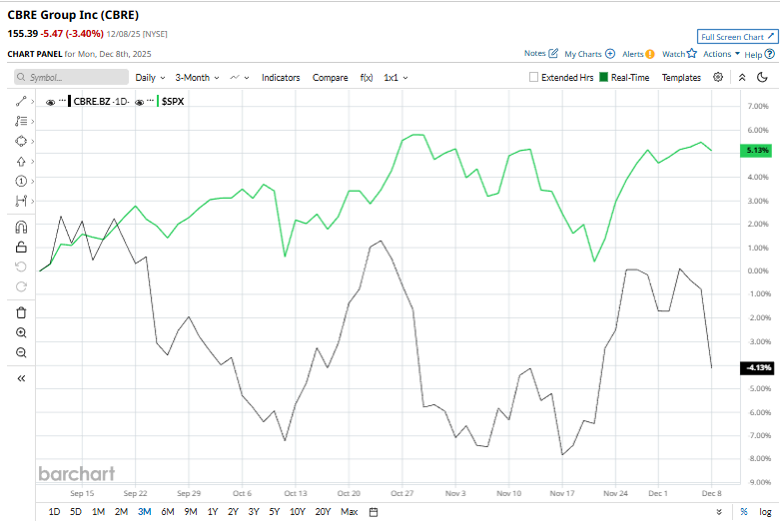Click the undo arrow icon
The height and width of the screenshot is (532, 780).
click(21, 266)
